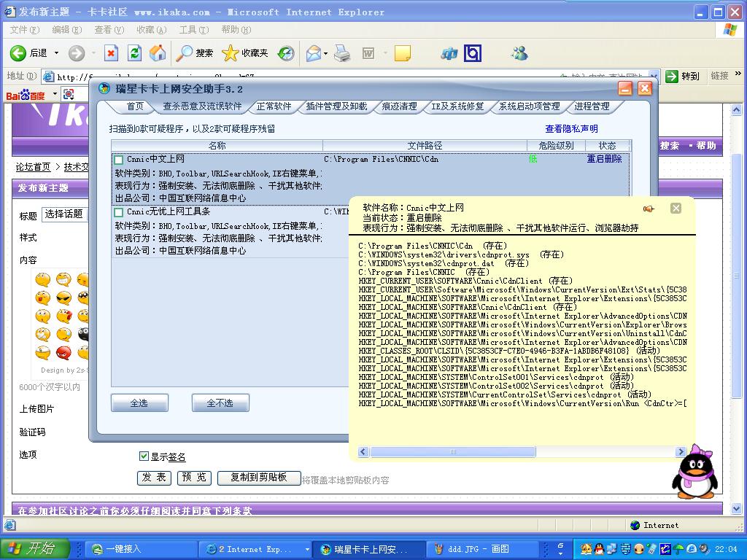Switch to the 系统启动项管理 tab

529,106
